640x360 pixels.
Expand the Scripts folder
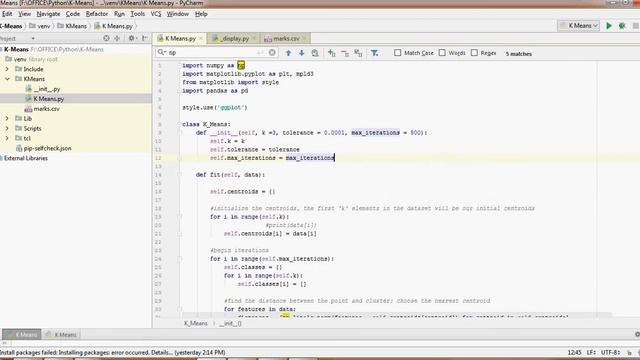[x=7, y=128]
